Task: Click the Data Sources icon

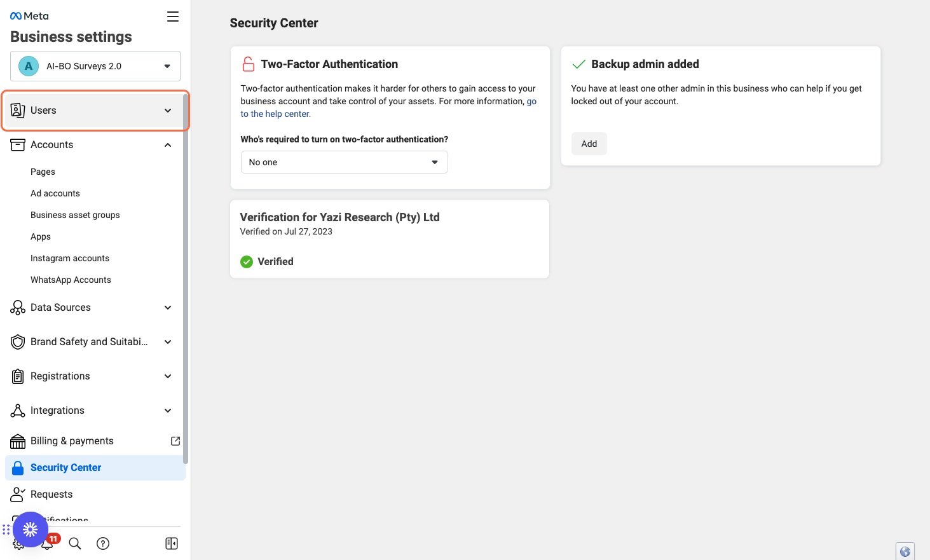Action: [x=18, y=308]
